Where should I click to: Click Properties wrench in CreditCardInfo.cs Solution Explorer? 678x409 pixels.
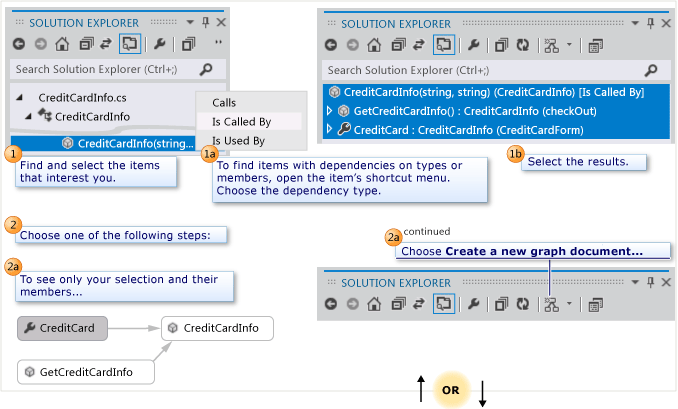[160, 44]
